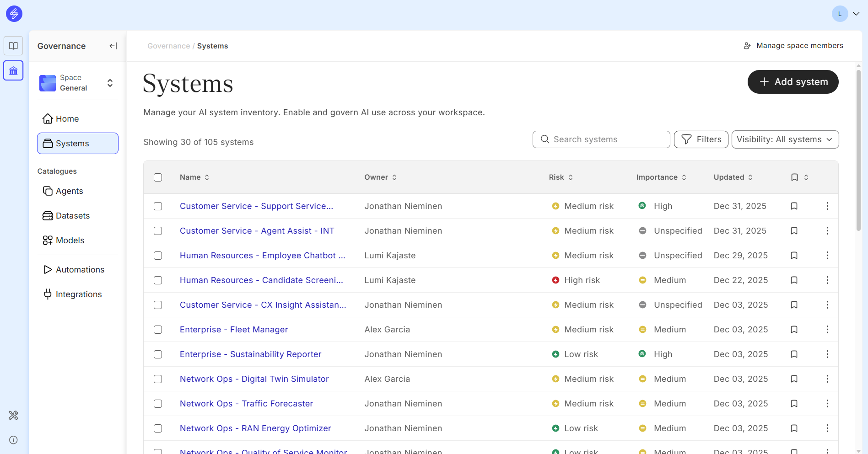Open the Automations sidebar item

(x=80, y=270)
